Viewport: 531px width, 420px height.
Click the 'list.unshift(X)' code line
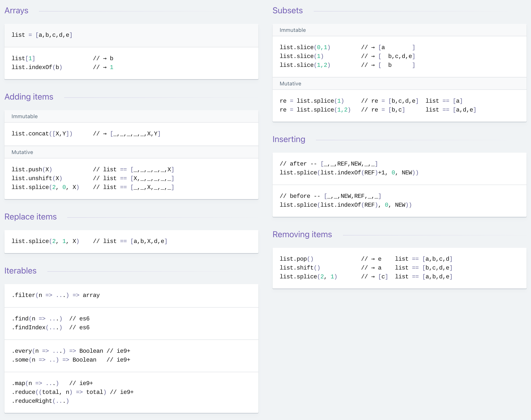93,178
